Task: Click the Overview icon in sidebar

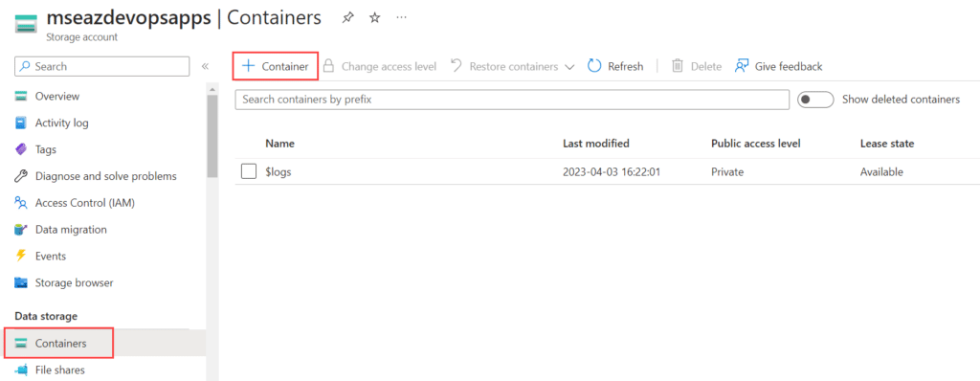Action: click(21, 97)
